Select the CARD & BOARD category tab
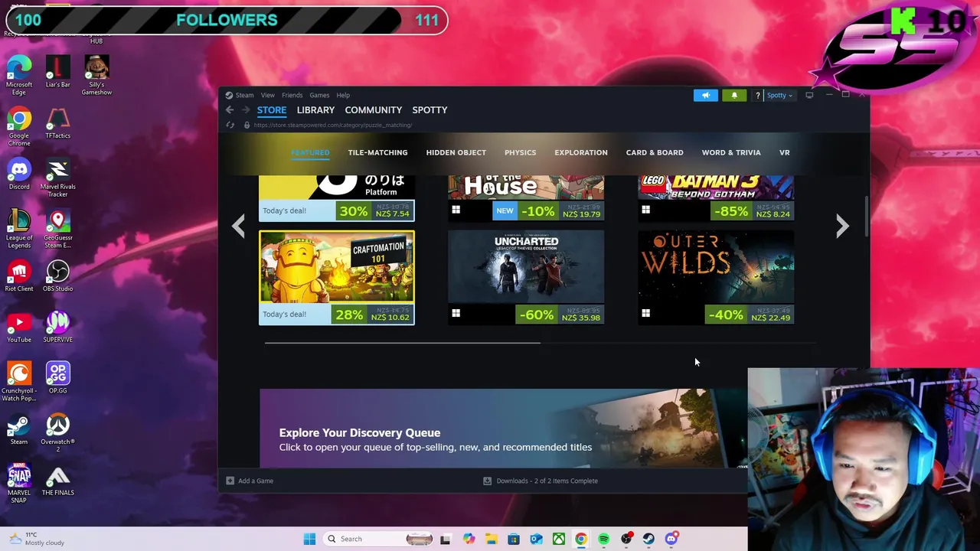The image size is (980, 551). pos(655,152)
